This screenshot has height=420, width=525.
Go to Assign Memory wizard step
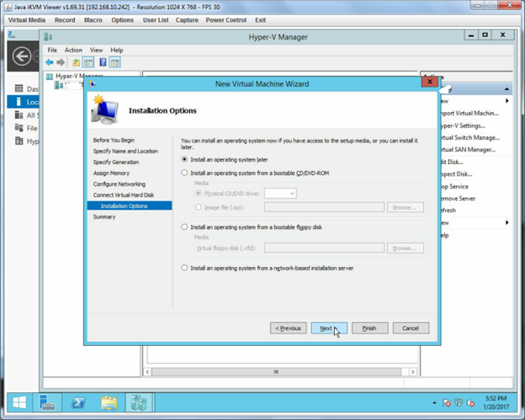click(111, 173)
